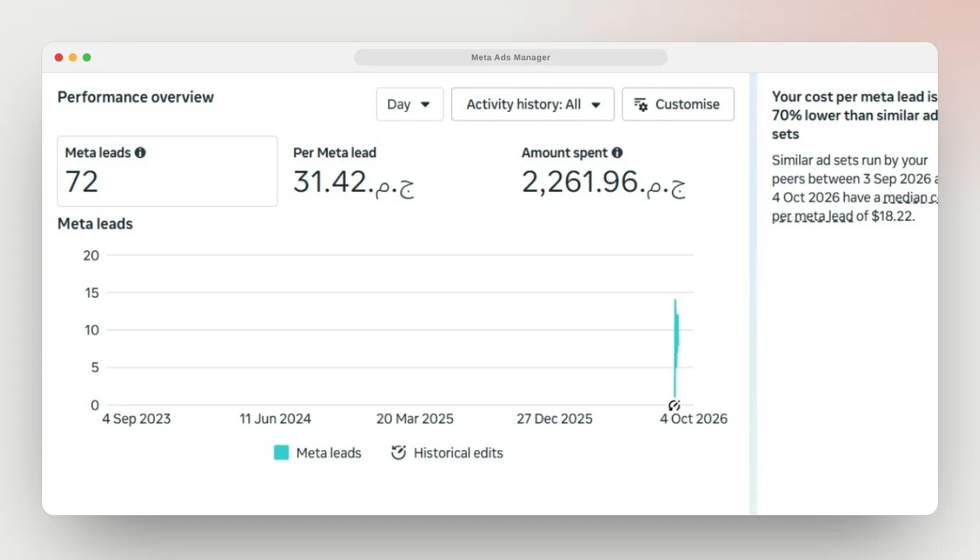Click the similar ad sets insight description

pos(855,188)
